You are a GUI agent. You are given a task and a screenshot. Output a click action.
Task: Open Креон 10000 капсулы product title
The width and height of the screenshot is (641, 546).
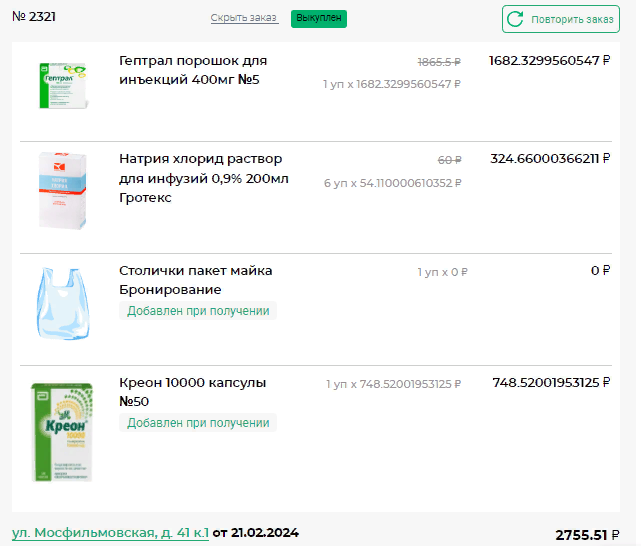coord(193,392)
